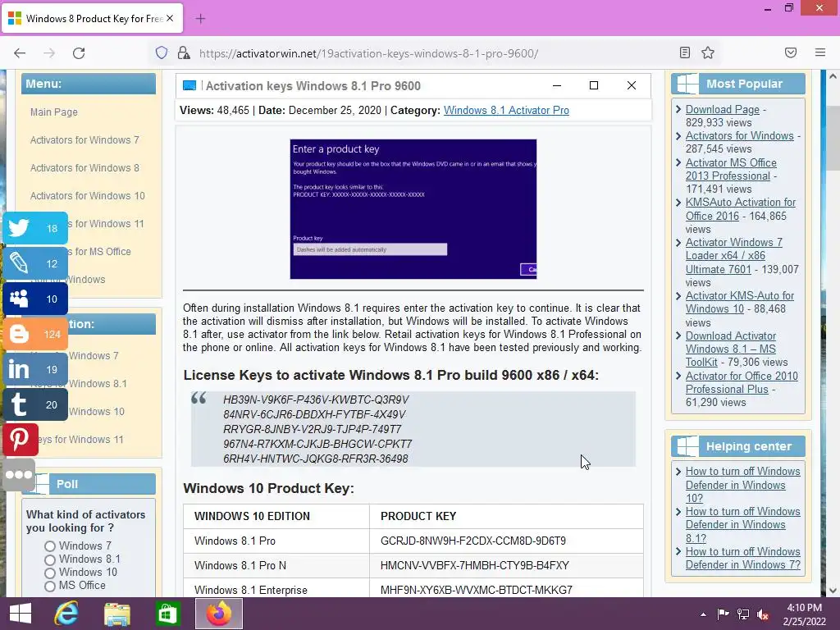
Task: Toggle reader view icon in address bar
Action: point(685,52)
